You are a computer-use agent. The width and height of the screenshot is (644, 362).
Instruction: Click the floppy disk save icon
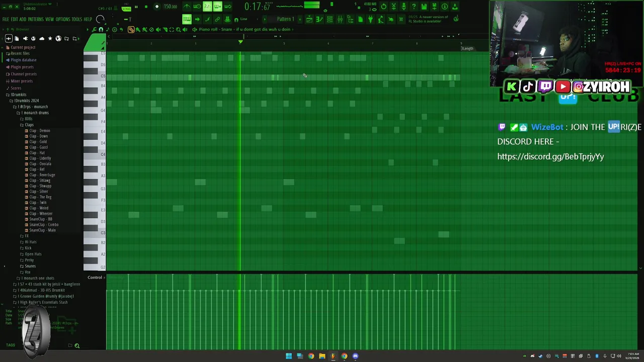click(424, 7)
